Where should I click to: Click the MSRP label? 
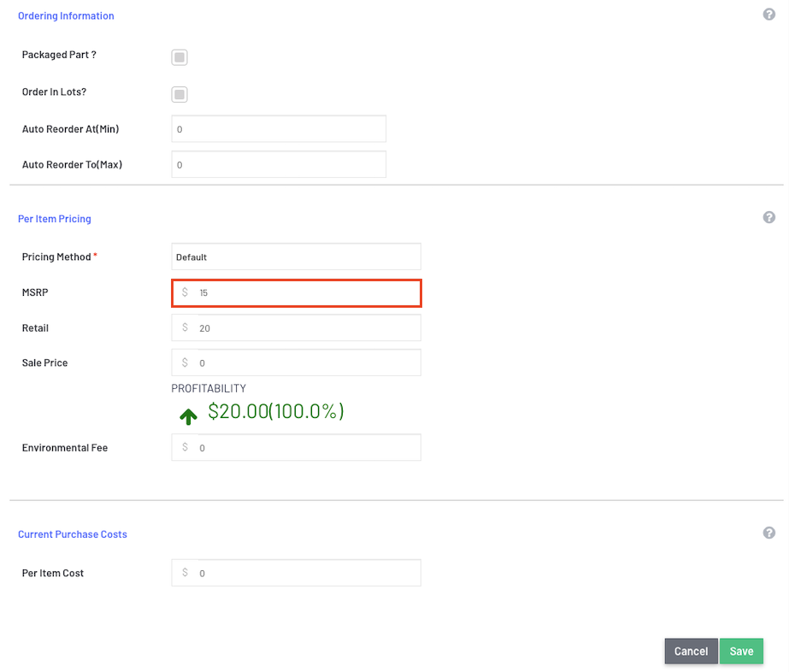click(x=35, y=292)
